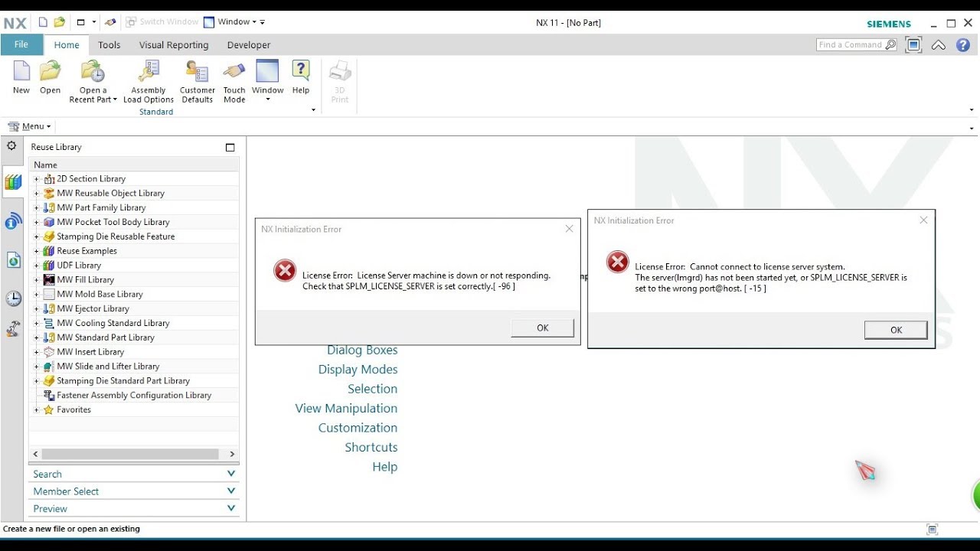Click the Name column header

[134, 165]
